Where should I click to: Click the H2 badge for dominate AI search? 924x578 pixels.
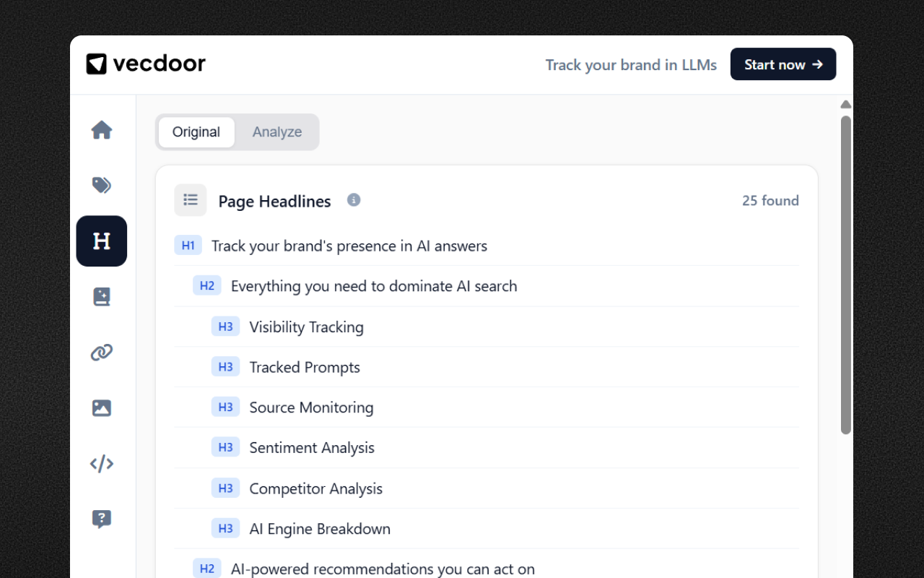pos(206,285)
